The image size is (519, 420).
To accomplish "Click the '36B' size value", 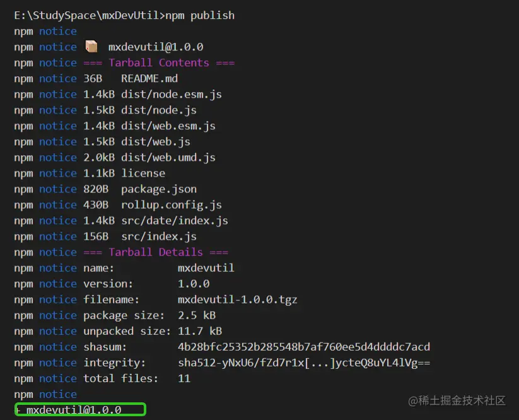I will click(x=93, y=79).
